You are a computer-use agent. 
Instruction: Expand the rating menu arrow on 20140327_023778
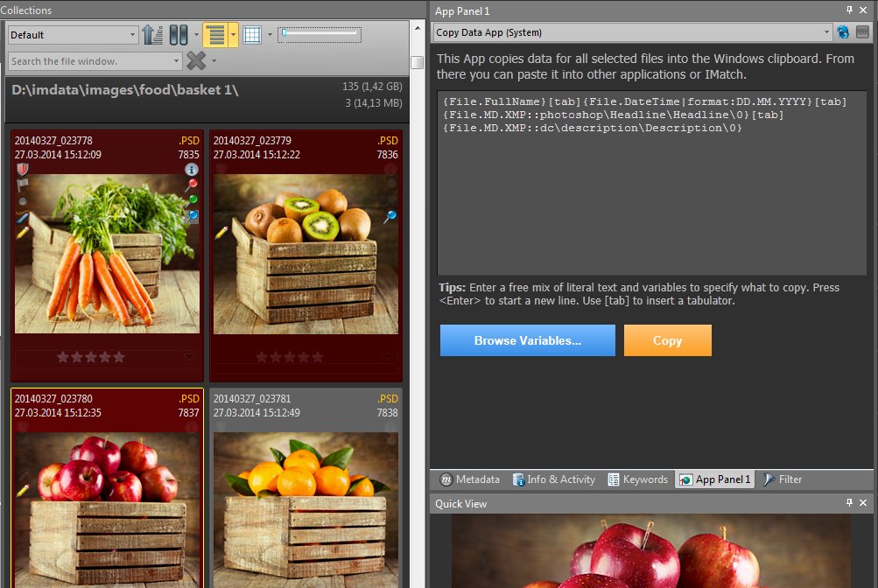coord(189,356)
